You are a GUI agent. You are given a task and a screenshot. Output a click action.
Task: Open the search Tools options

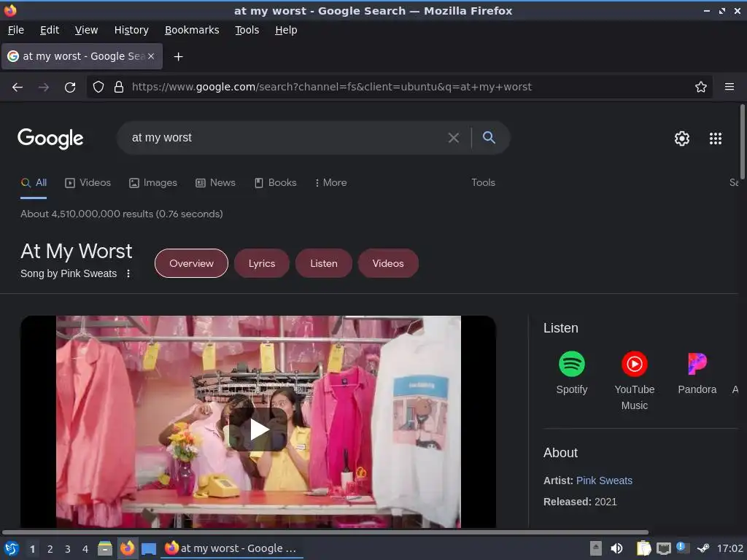pyautogui.click(x=483, y=183)
